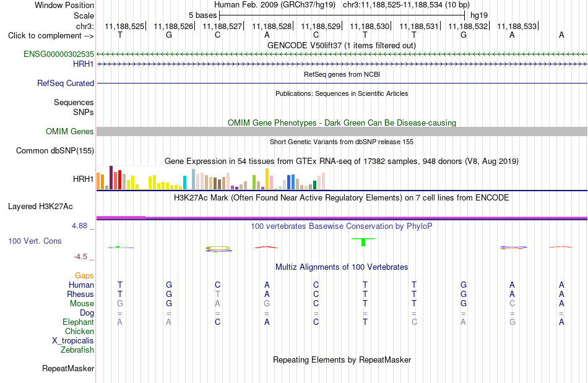Click the 100 Vert. Cons label
This screenshot has height=383, width=588.
tap(35, 241)
